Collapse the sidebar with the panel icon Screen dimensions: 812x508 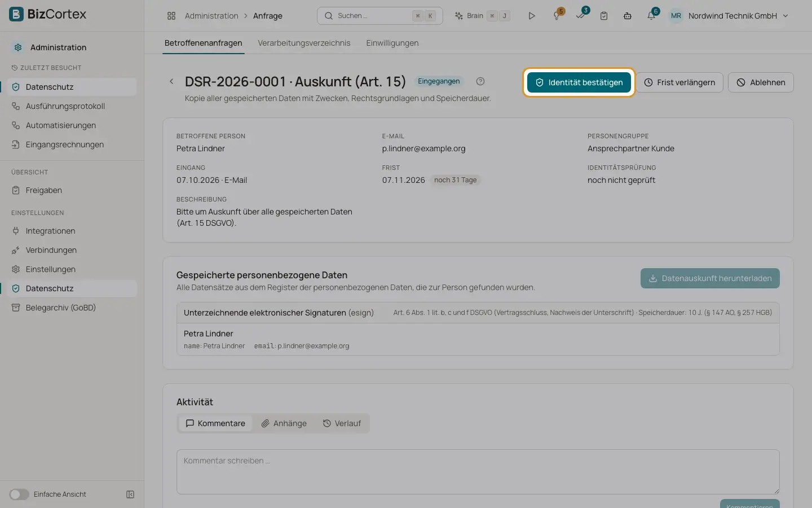(130, 494)
